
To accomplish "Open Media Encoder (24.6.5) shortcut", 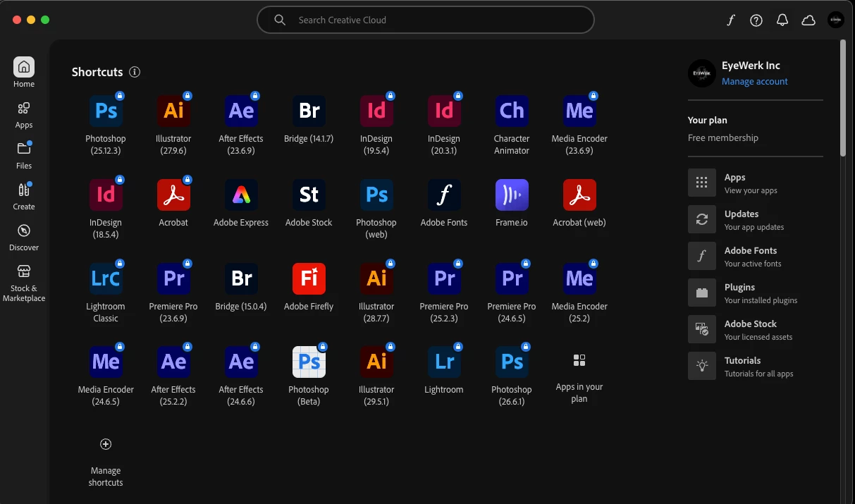I will 106,362.
